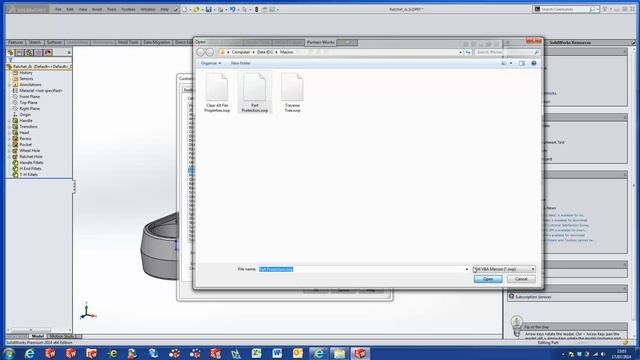This screenshot has width=640, height=360.
Task: Click Data (D:) in the address breadcrumb
Action: coord(264,52)
